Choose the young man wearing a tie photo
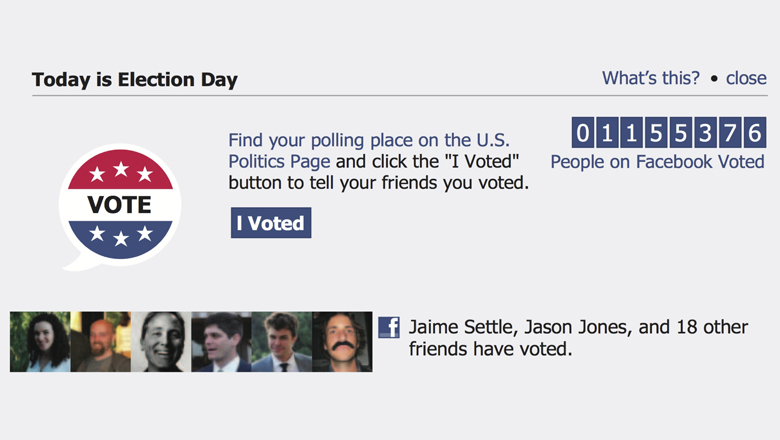Screen dimensions: 780x440 pos(282,342)
